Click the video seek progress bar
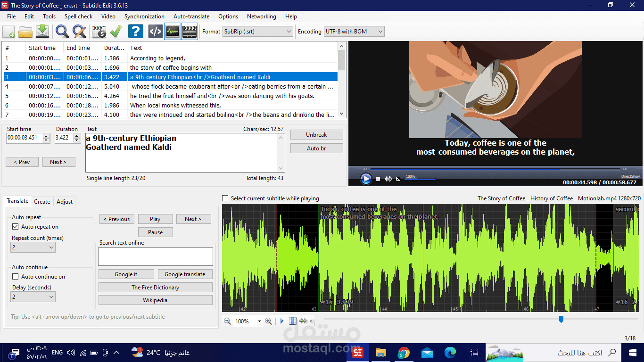Screen dimensions: 644x362 click(x=495, y=169)
